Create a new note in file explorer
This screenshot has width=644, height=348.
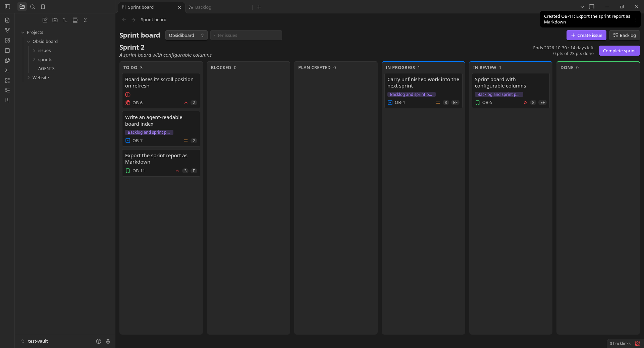tap(45, 20)
